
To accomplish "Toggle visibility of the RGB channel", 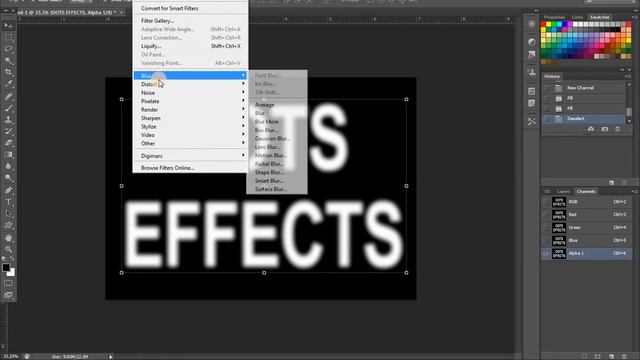I will click(x=546, y=202).
